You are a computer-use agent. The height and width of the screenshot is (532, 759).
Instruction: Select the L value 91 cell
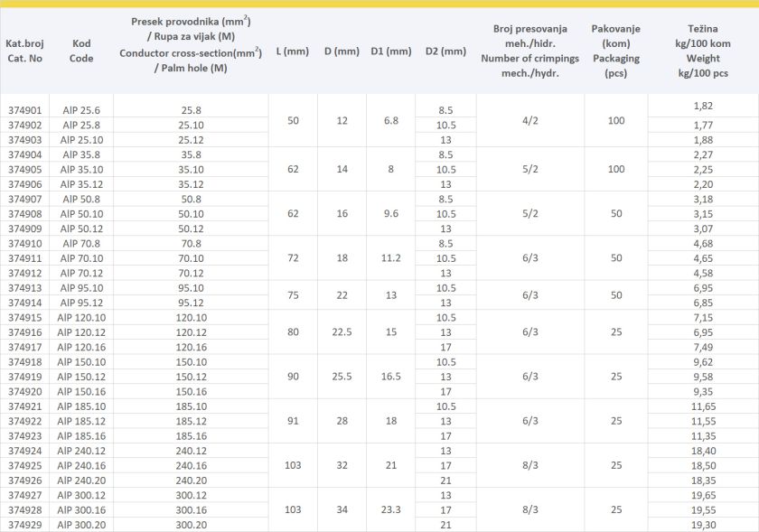[x=292, y=421]
